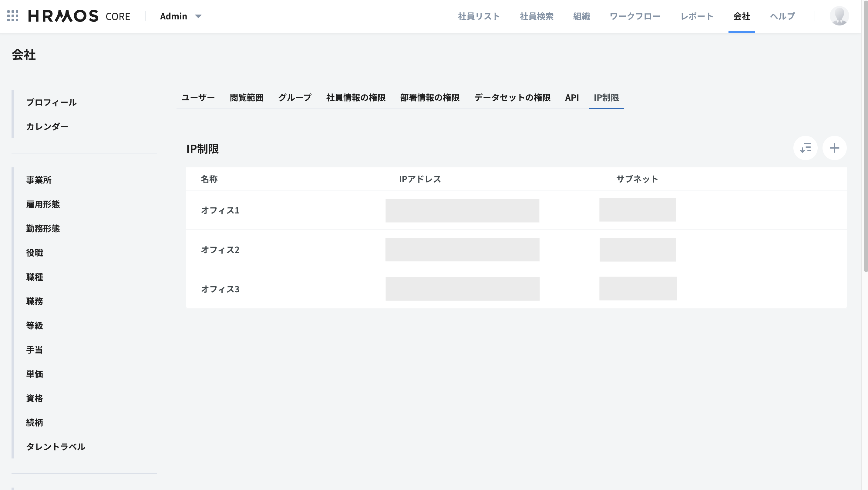Open タレントラベル in the sidebar
The image size is (868, 490).
coord(56,447)
